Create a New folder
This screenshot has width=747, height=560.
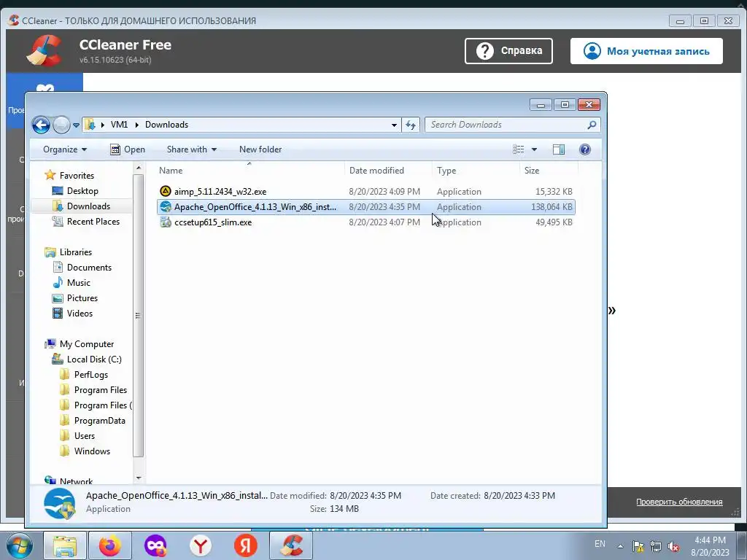point(260,149)
